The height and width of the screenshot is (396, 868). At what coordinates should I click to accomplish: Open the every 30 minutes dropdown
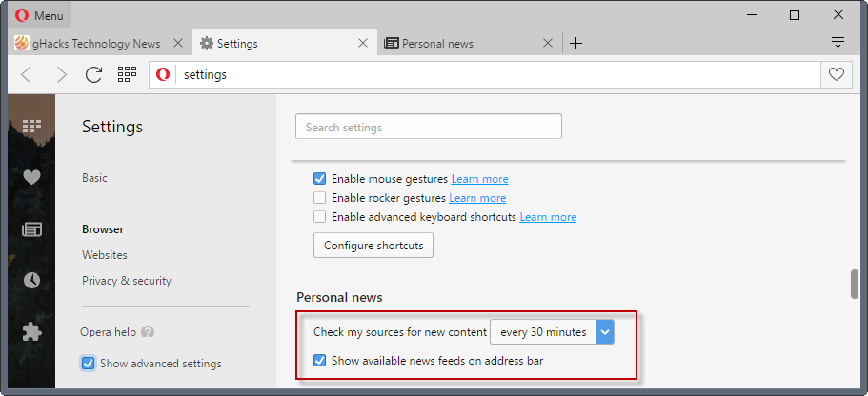(553, 332)
